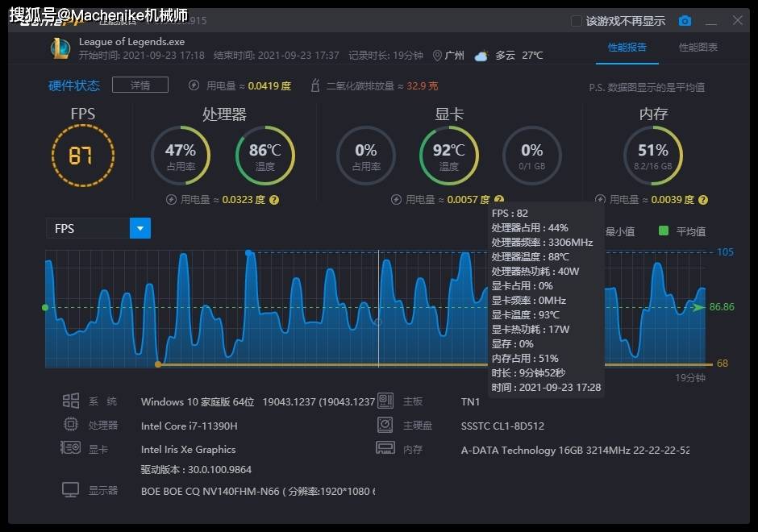Click the camera screenshot icon
The image size is (758, 532).
coord(685,21)
